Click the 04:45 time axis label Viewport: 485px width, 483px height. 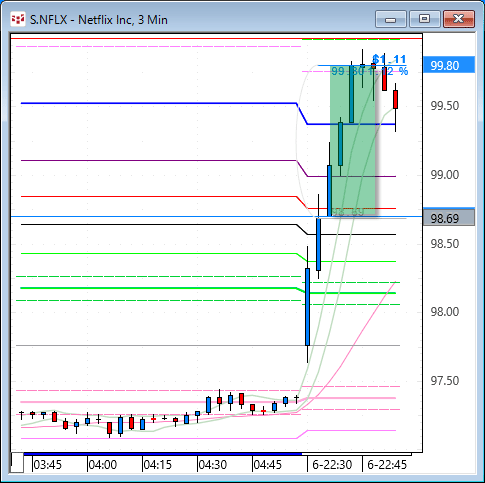pos(268,464)
